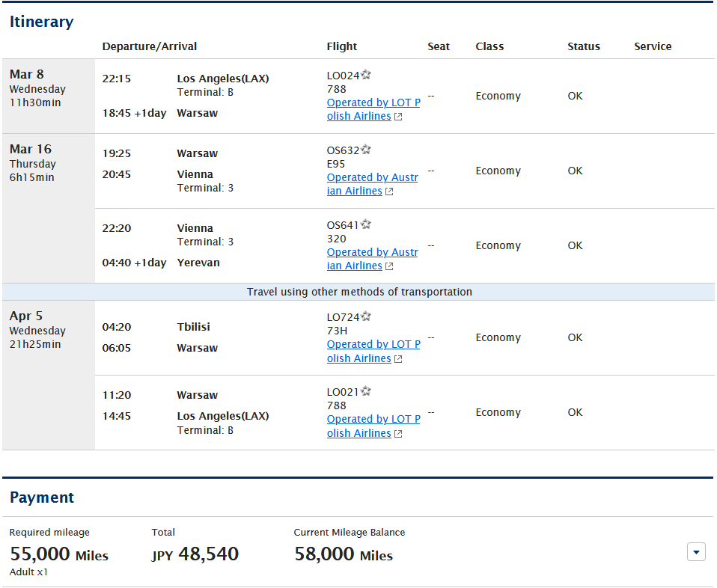Click Star Alliance icon next to OS641

tap(366, 224)
